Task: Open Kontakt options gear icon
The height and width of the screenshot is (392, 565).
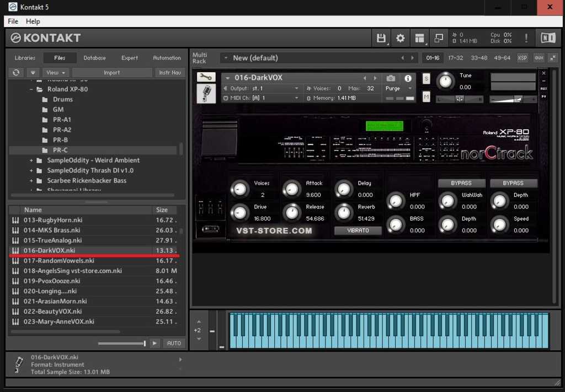Action: pos(401,38)
